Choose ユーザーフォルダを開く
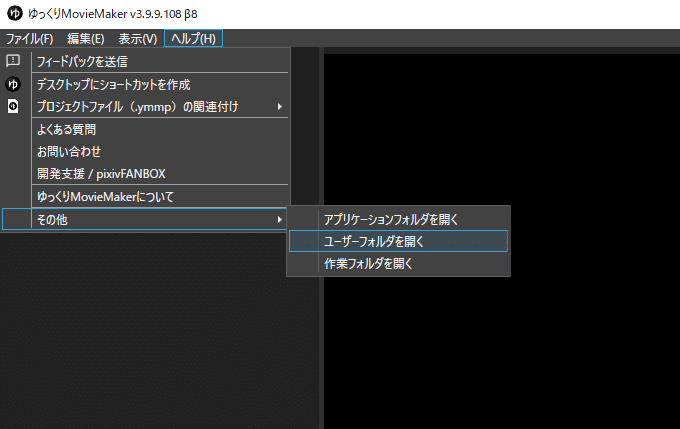The width and height of the screenshot is (680, 429). coord(398,241)
